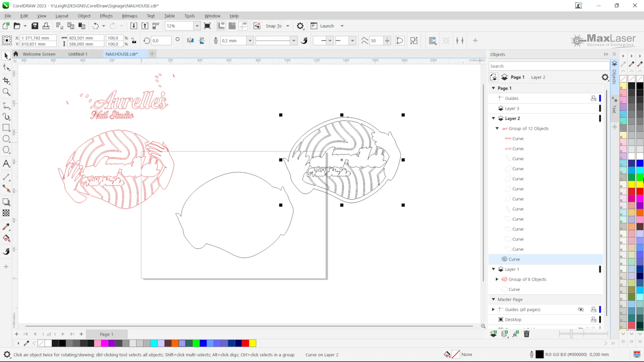Screen dimensions: 644x362
Task: Click the Import icon
Action: tap(133, 26)
